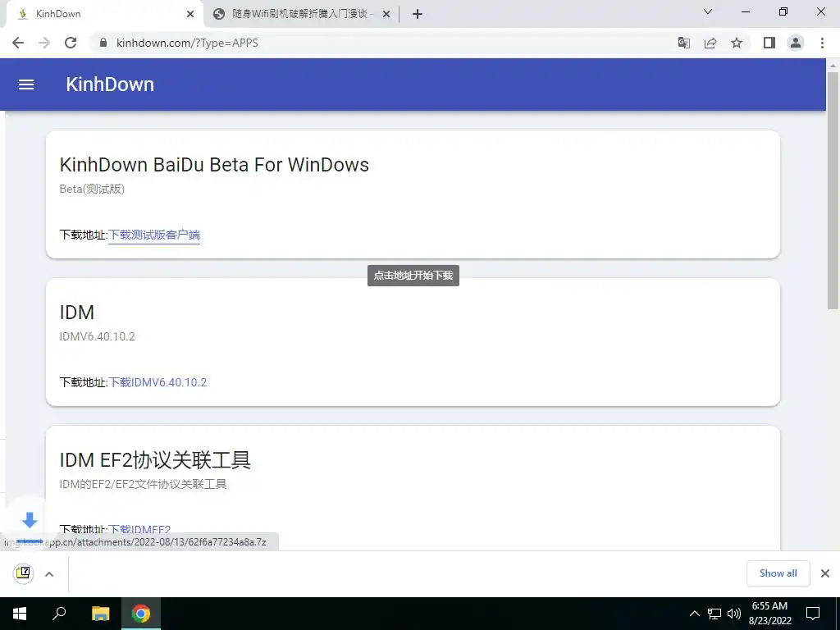Open the taskbar clock and date
This screenshot has width=840, height=630.
[769, 614]
